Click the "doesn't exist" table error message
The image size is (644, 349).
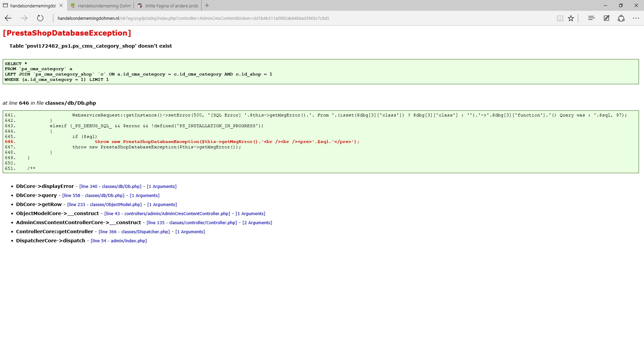pyautogui.click(x=91, y=46)
